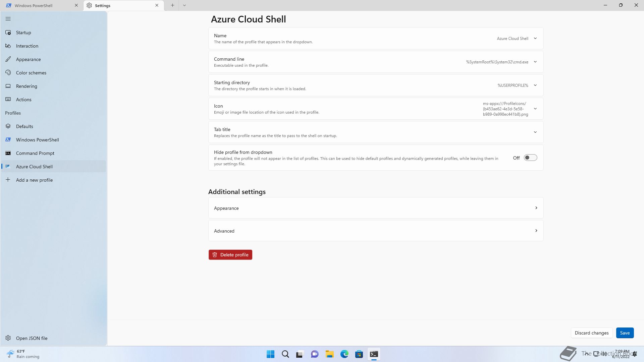Click the Defaults layers icon

coord(8,126)
